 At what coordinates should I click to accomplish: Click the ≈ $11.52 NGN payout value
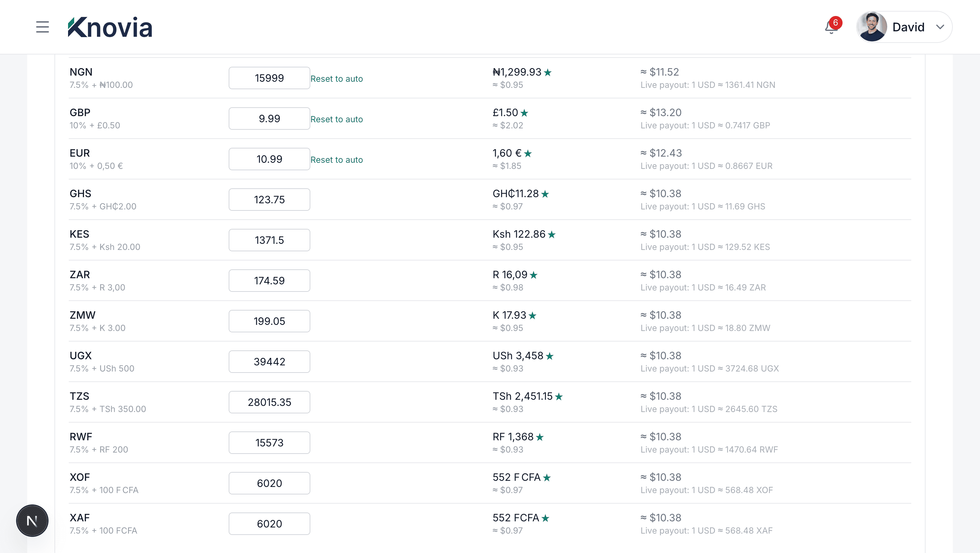[660, 72]
